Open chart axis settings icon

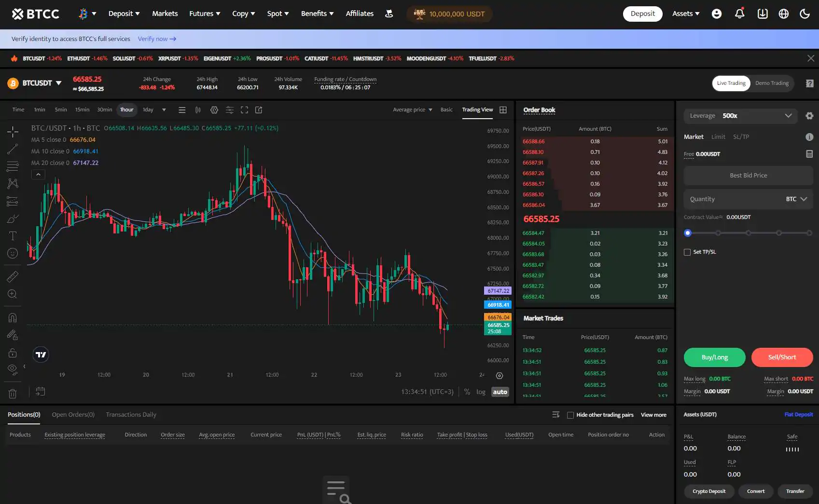pos(500,376)
